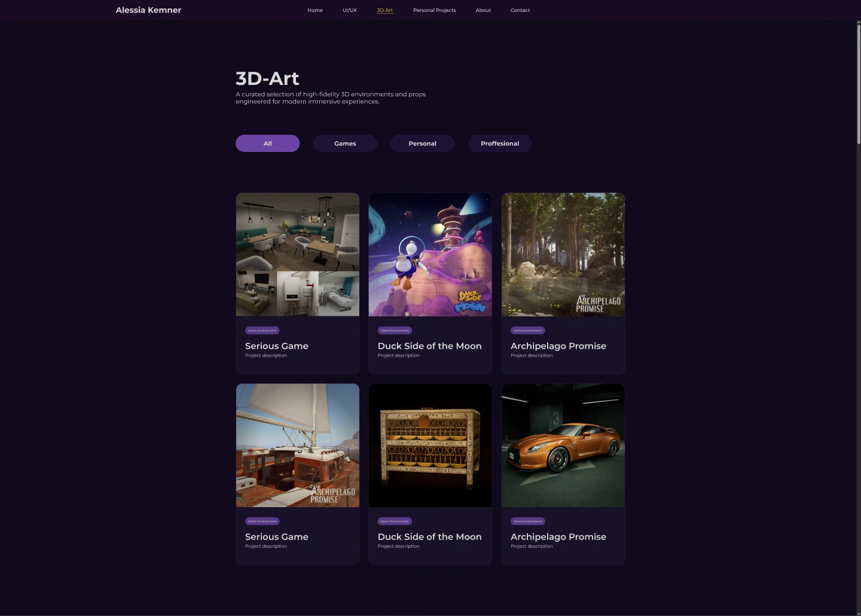This screenshot has width=861, height=616.
Task: Click the Game Environment tag on the sailboat card
Action: click(262, 521)
